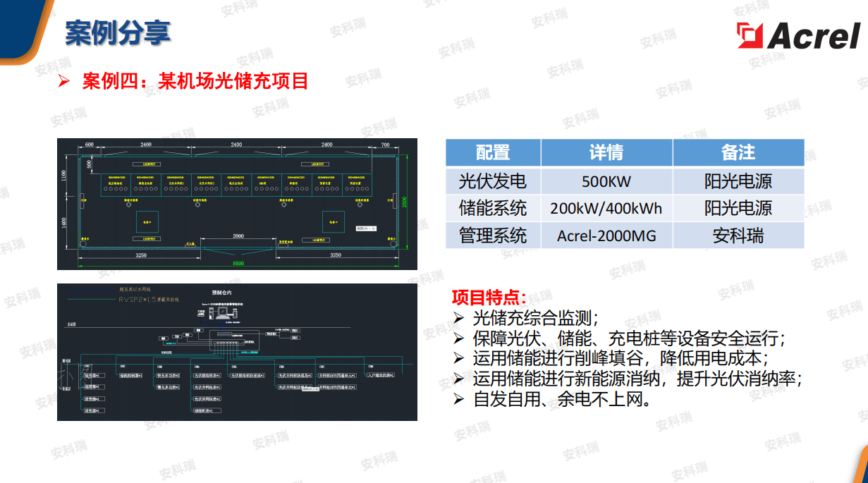Click the heading 案例四：某机场光储充项目
Screen dimensions: 868x483
(x=195, y=81)
